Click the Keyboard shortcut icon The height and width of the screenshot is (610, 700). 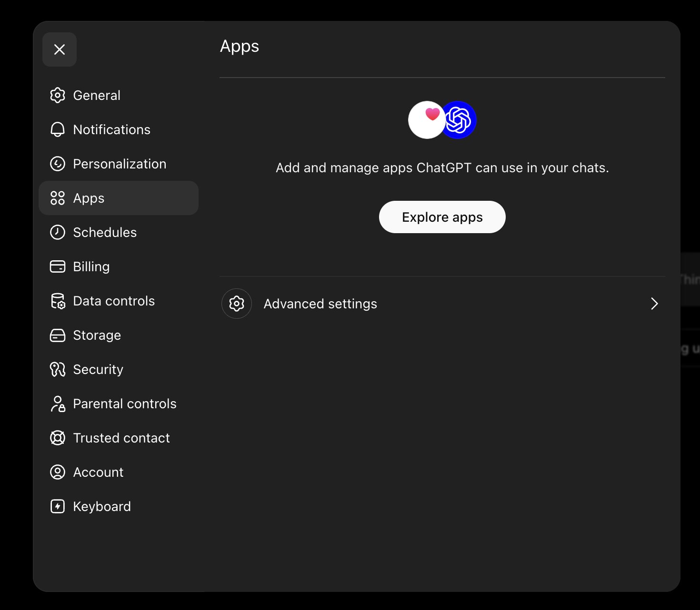[58, 506]
